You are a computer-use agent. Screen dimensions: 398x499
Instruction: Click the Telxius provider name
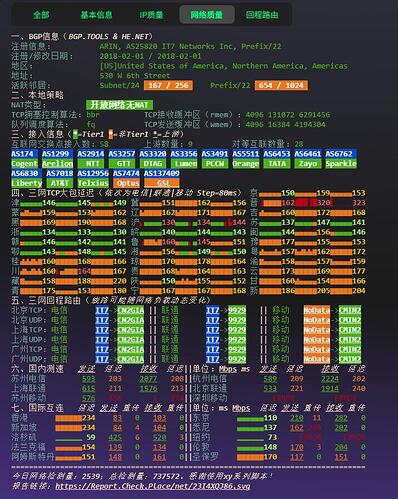[93, 183]
